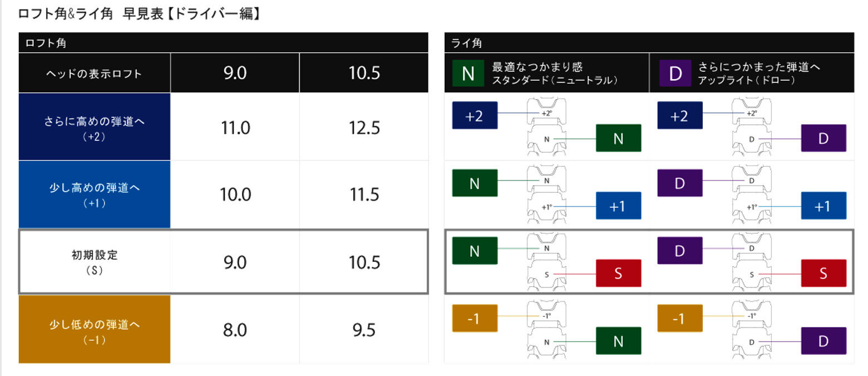Click the ヘッドの表示ロフト header cell
The width and height of the screenshot is (868, 376).
point(95,73)
